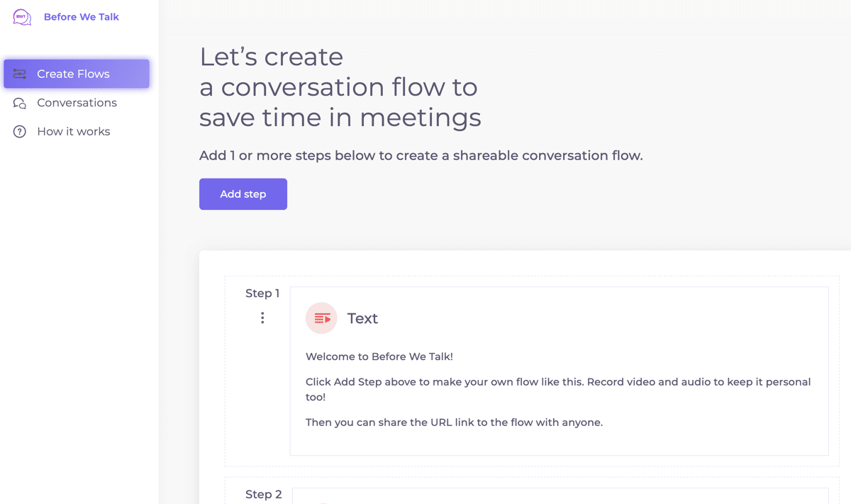Click the Before We Talk logo icon
This screenshot has height=504, width=851.
(22, 17)
